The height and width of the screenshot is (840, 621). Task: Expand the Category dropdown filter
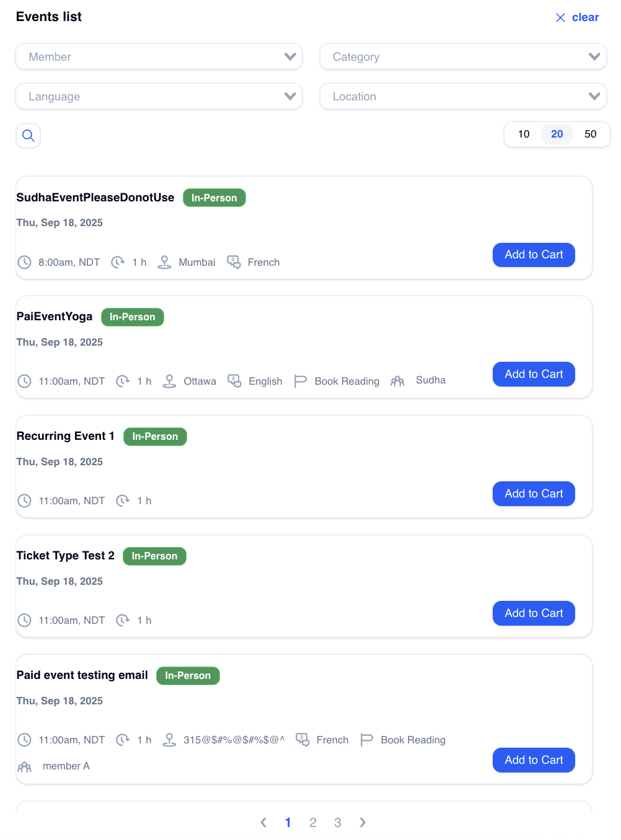(463, 57)
